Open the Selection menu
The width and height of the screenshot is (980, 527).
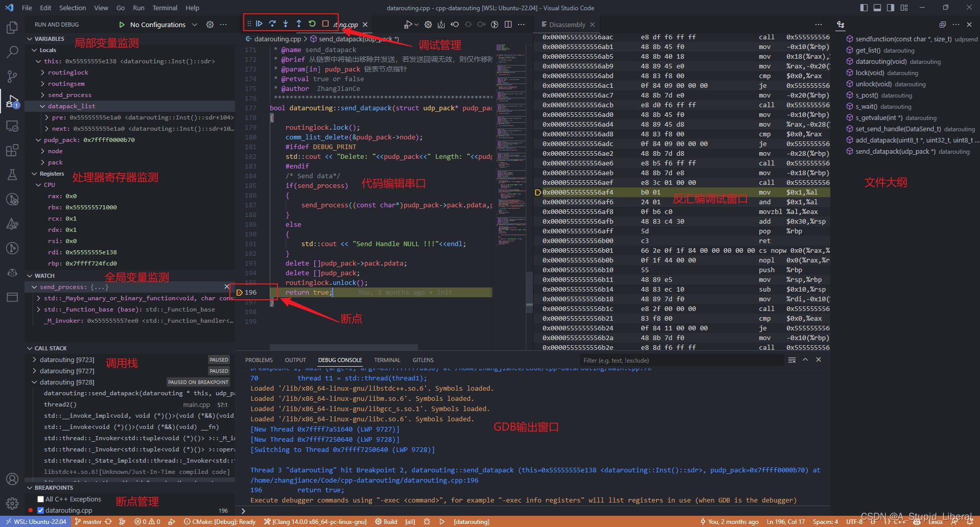73,8
